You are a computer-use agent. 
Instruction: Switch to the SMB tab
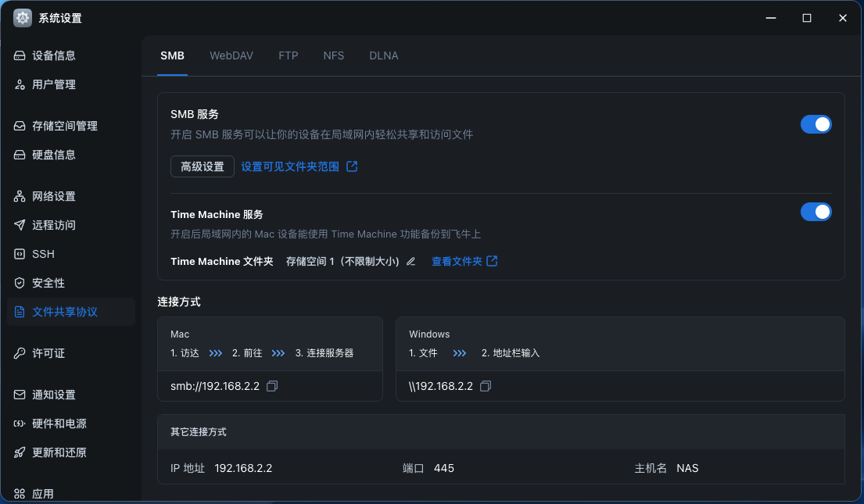173,55
